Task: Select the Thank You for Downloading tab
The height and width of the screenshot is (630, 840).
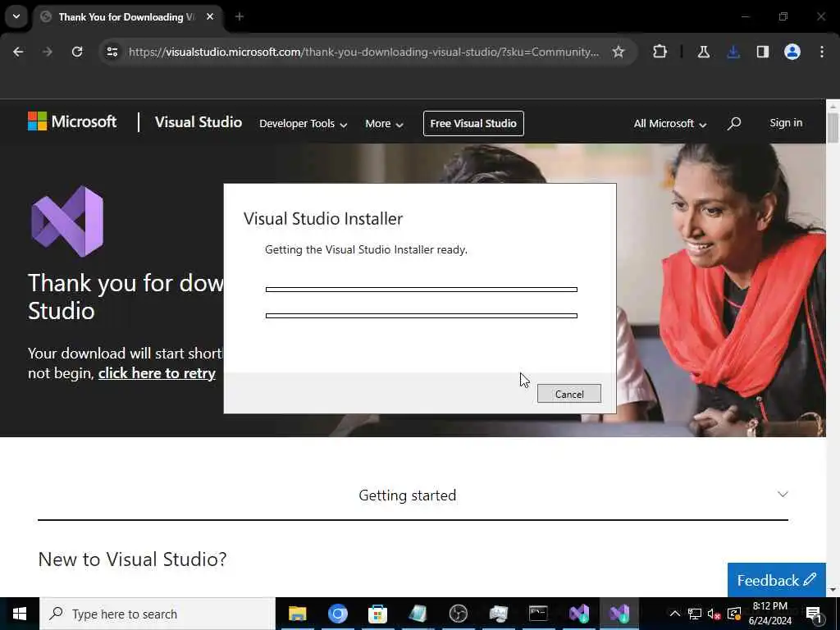Action: point(127,17)
